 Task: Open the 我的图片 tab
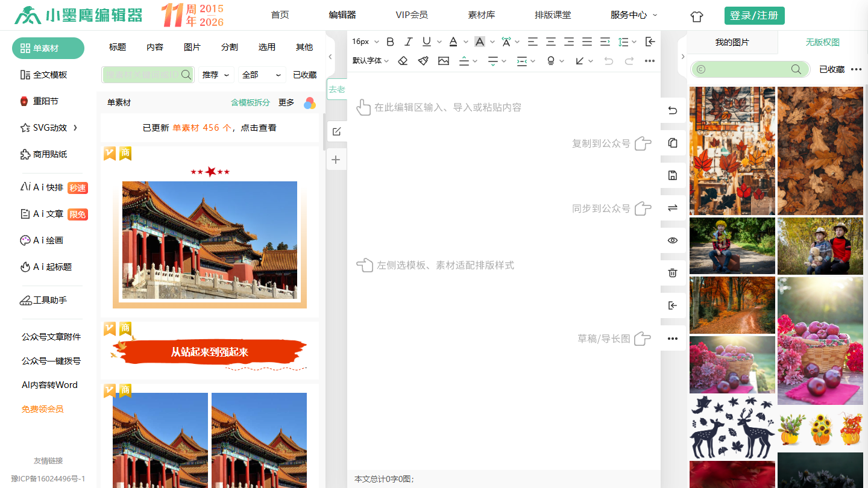732,42
